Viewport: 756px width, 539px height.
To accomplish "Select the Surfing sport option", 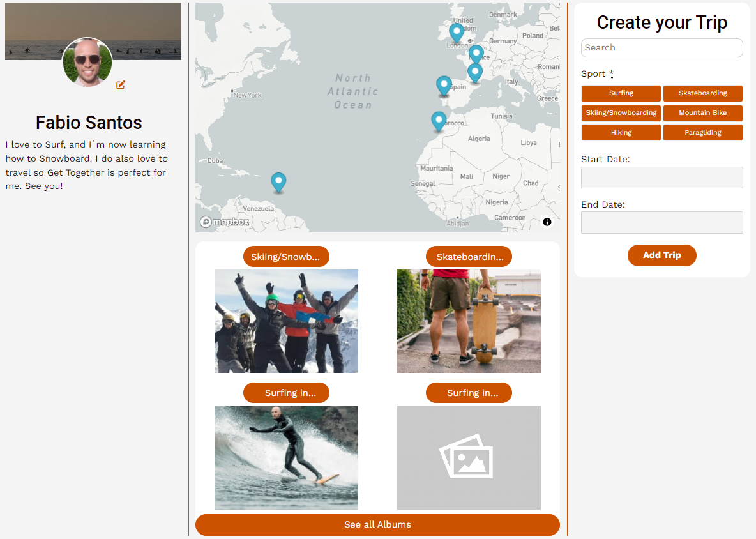I will 621,93.
